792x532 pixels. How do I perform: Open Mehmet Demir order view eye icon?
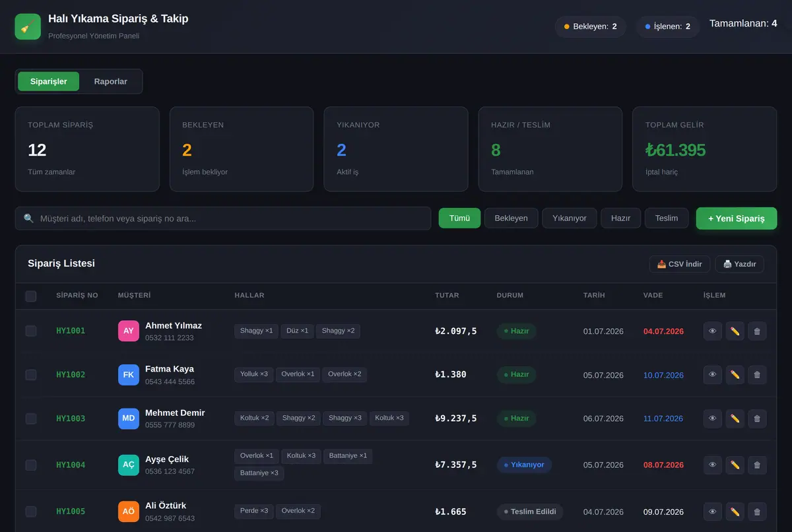[x=713, y=418]
